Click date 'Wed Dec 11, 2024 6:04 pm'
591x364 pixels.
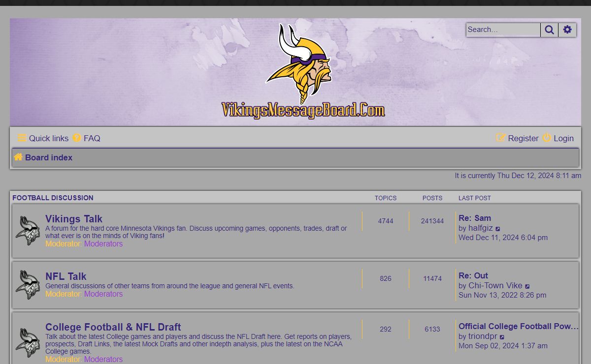pos(503,238)
